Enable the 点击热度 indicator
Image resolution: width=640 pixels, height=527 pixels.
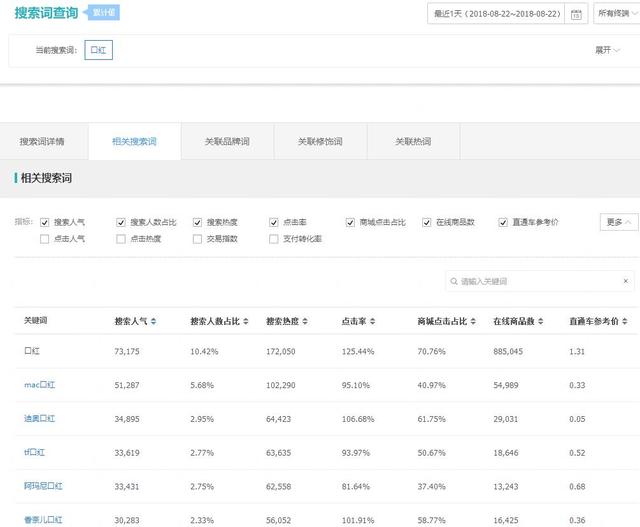pyautogui.click(x=121, y=239)
